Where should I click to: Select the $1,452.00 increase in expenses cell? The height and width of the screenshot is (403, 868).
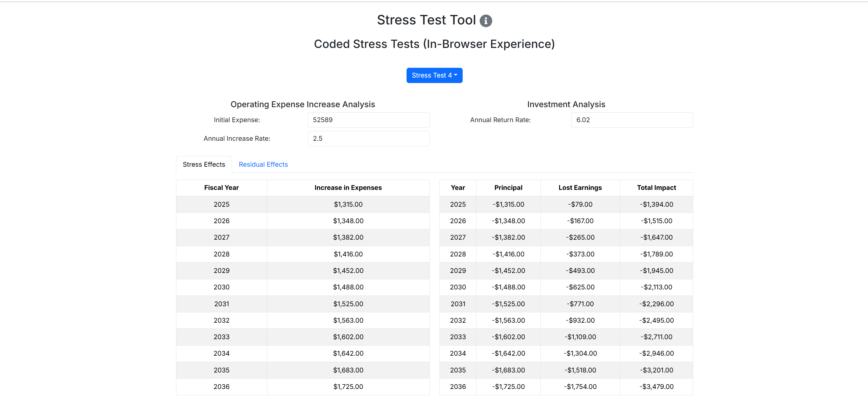pos(348,270)
